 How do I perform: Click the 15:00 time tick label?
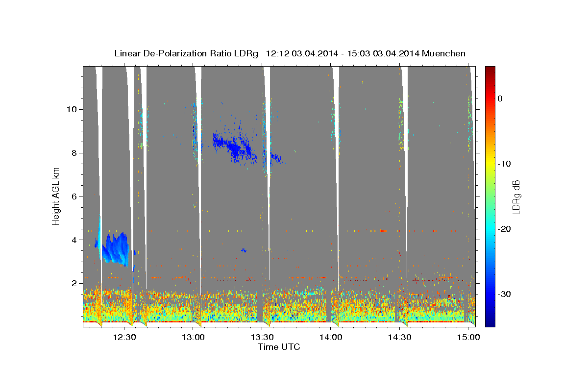click(468, 337)
